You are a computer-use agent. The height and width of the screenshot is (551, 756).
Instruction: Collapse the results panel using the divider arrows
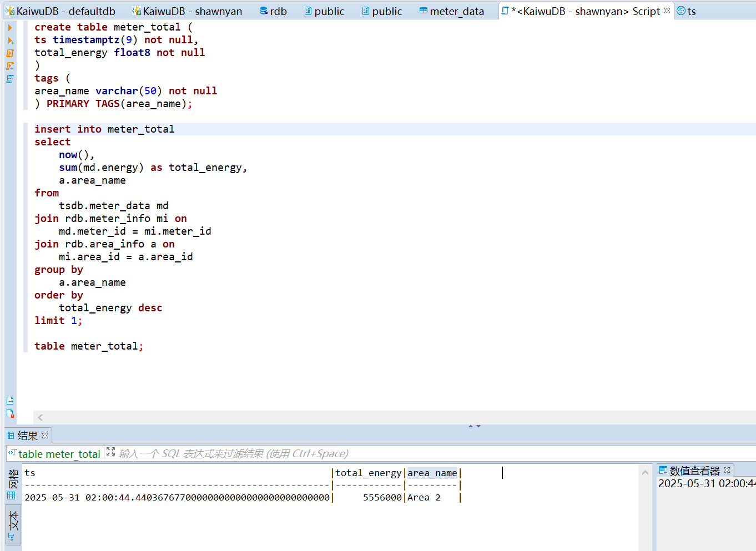(474, 426)
